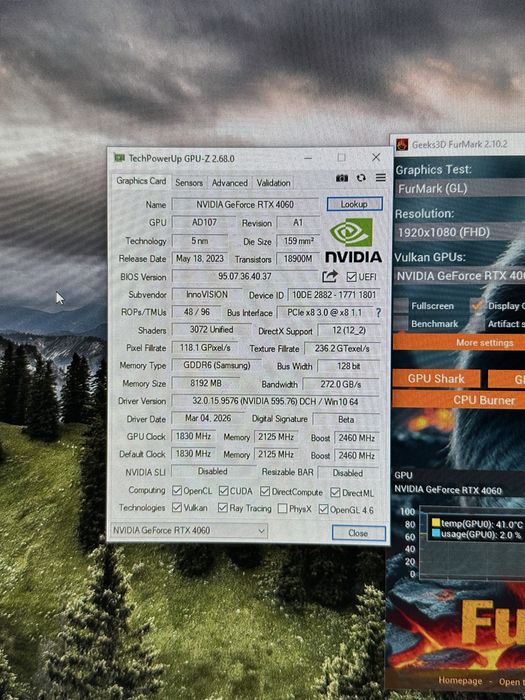The image size is (525, 700).
Task: Toggle the UEFI checkbox
Action: pyautogui.click(x=351, y=277)
